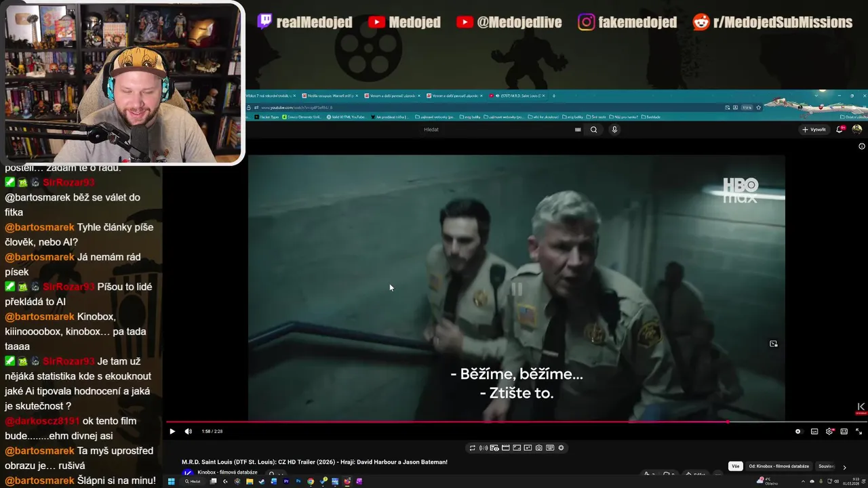The width and height of the screenshot is (868, 488).
Task: Open the keyboard icon in extension toolbar
Action: point(550,448)
